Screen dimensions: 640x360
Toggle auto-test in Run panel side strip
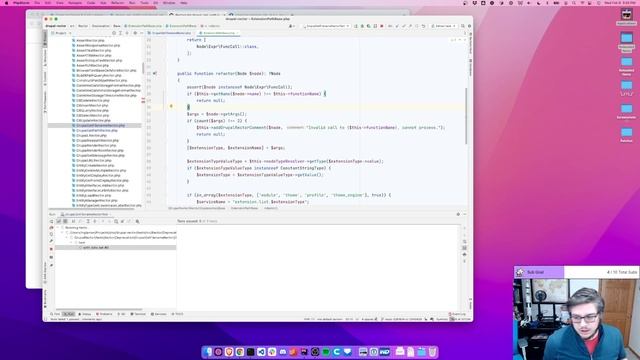point(51,234)
